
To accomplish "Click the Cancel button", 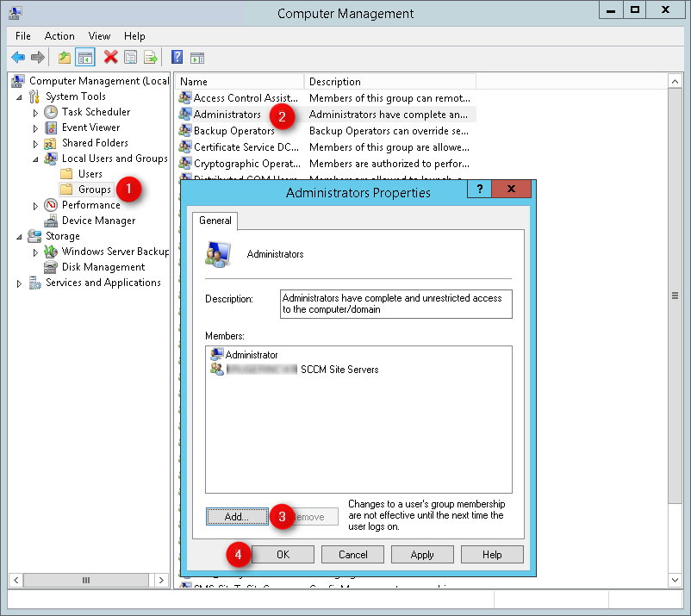I will (x=352, y=554).
